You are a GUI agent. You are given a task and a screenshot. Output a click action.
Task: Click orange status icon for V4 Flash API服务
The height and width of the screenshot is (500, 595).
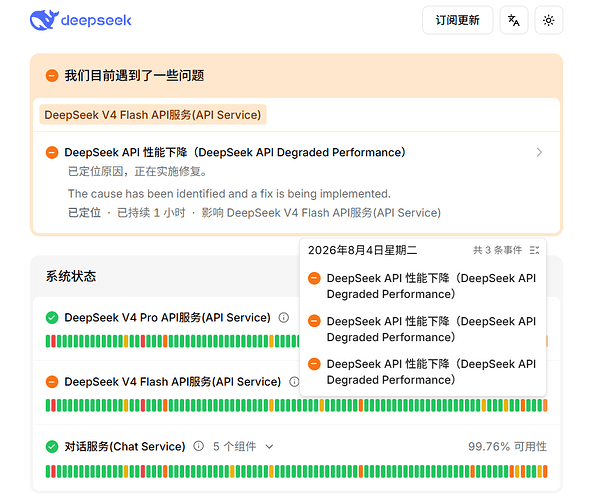pyautogui.click(x=52, y=382)
